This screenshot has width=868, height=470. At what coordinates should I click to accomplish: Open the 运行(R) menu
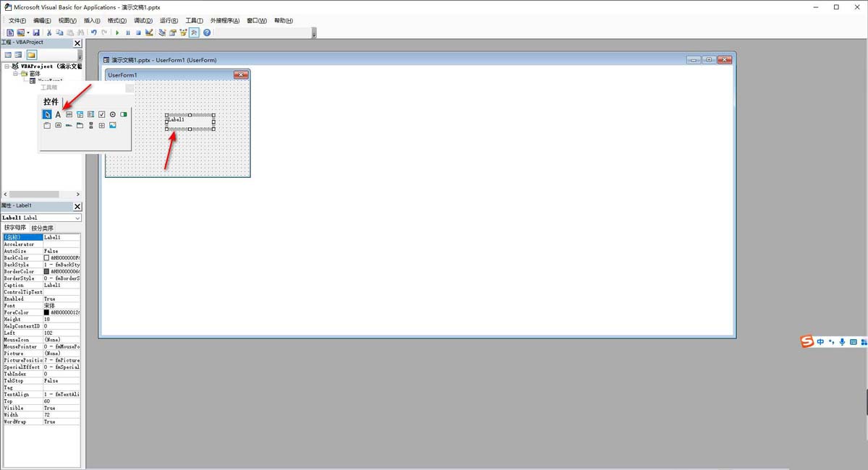click(169, 20)
